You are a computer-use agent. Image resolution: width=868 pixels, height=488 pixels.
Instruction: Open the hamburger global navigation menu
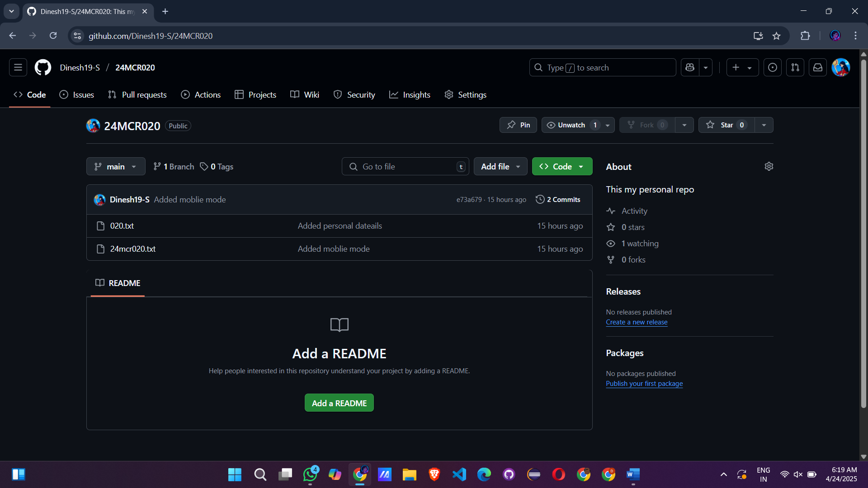click(x=18, y=68)
